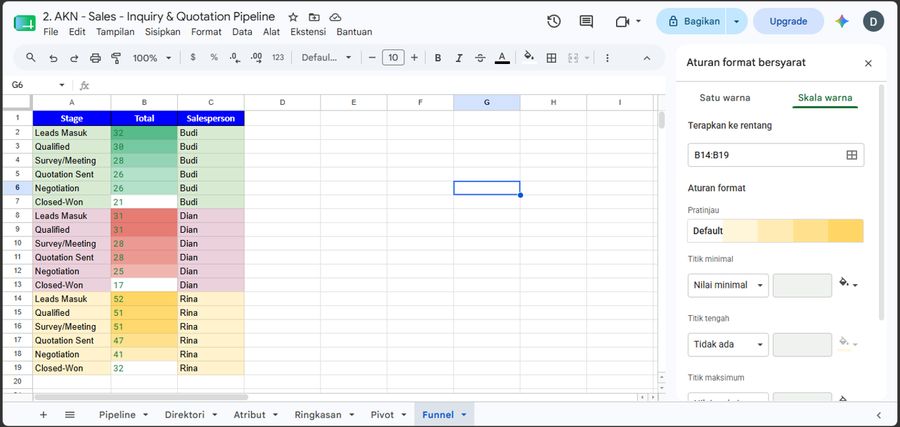Open the Name box dropdown arrow
This screenshot has width=900, height=427.
pos(62,85)
